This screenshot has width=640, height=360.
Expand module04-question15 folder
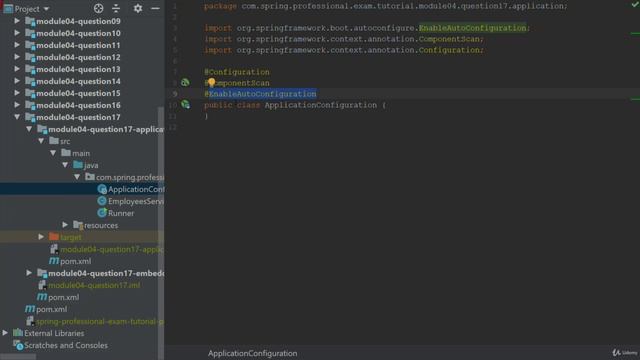17,93
